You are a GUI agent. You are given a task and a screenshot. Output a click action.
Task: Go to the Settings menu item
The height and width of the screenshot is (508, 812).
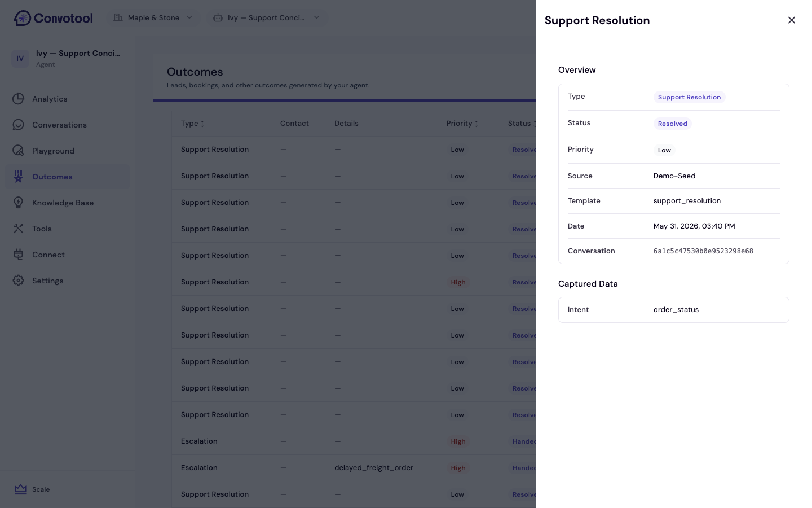(x=67, y=281)
